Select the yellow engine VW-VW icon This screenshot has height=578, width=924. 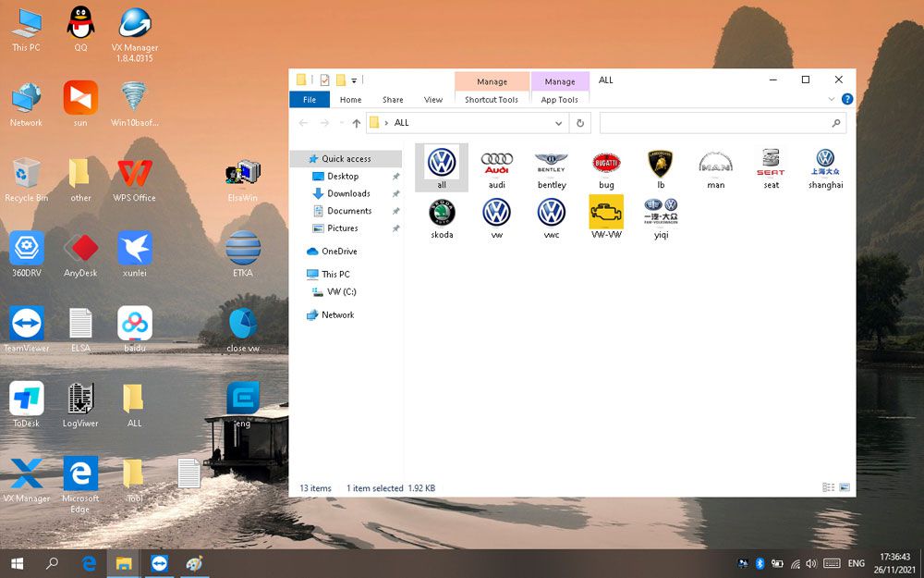tap(606, 217)
